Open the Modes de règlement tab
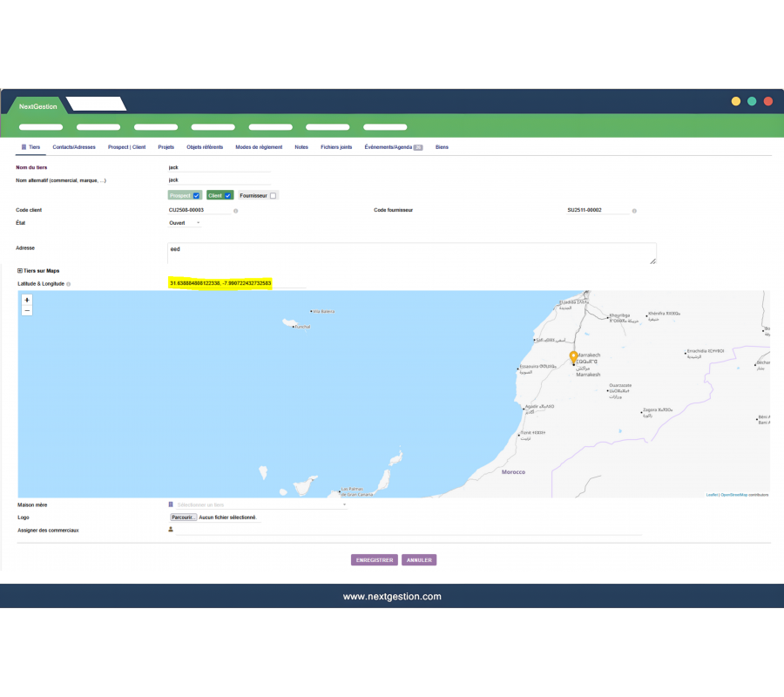Screen dimensions: 784x697 pyautogui.click(x=259, y=147)
